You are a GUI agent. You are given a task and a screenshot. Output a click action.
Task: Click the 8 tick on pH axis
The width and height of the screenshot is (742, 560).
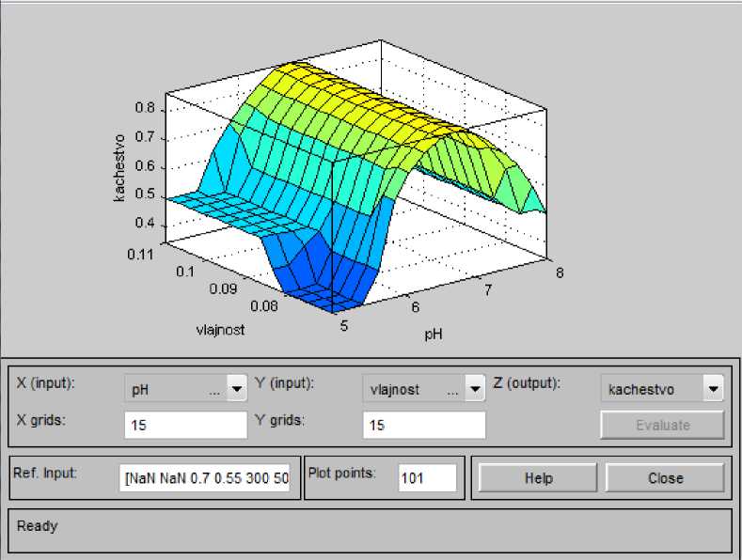560,272
